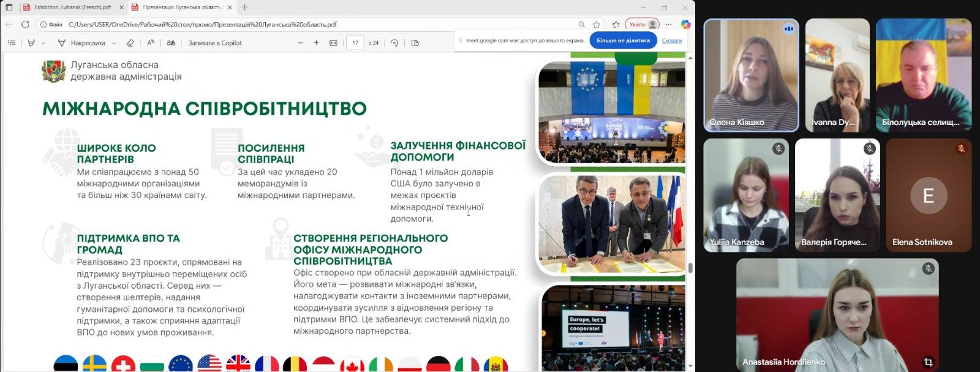Screen dimensions: 980x372
Task: Switch to Exhibition, Luhansk (French).pdf tab
Action: click(x=72, y=7)
